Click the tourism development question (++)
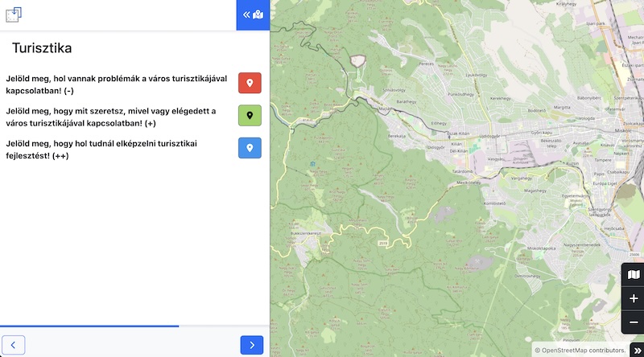 101,150
